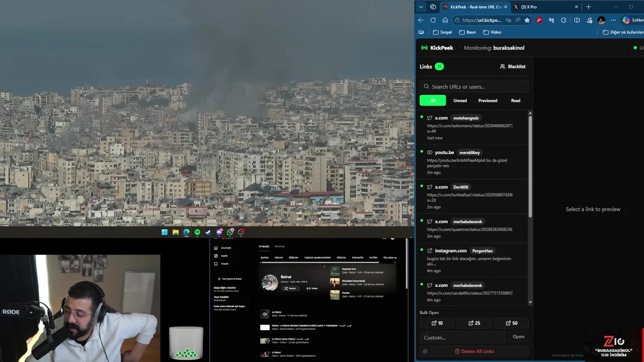
Task: Bulk open 50 links
Action: point(511,323)
